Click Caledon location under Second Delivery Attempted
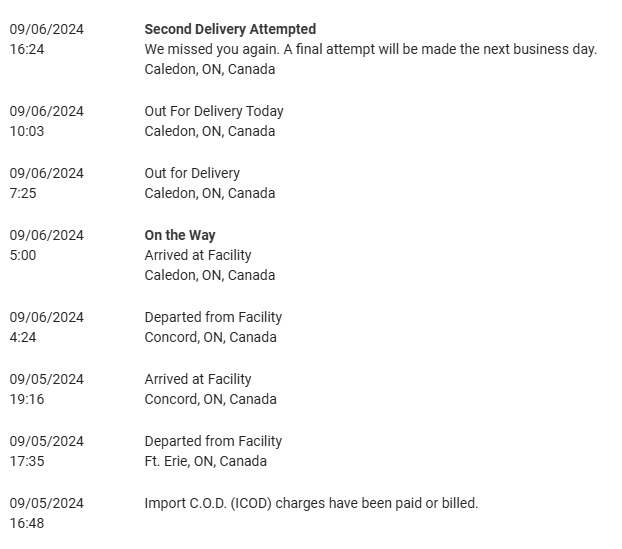Image resolution: width=622 pixels, height=549 pixels. (210, 69)
